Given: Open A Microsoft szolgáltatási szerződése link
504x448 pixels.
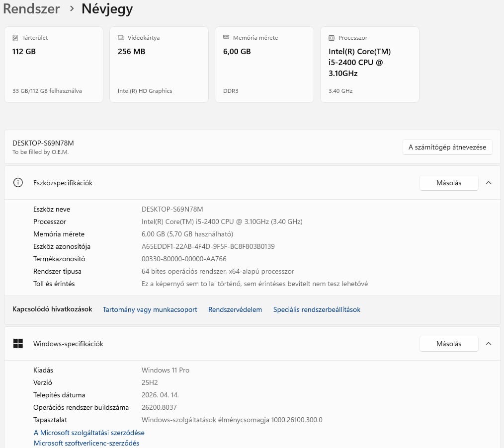Looking at the screenshot, I should [89, 433].
